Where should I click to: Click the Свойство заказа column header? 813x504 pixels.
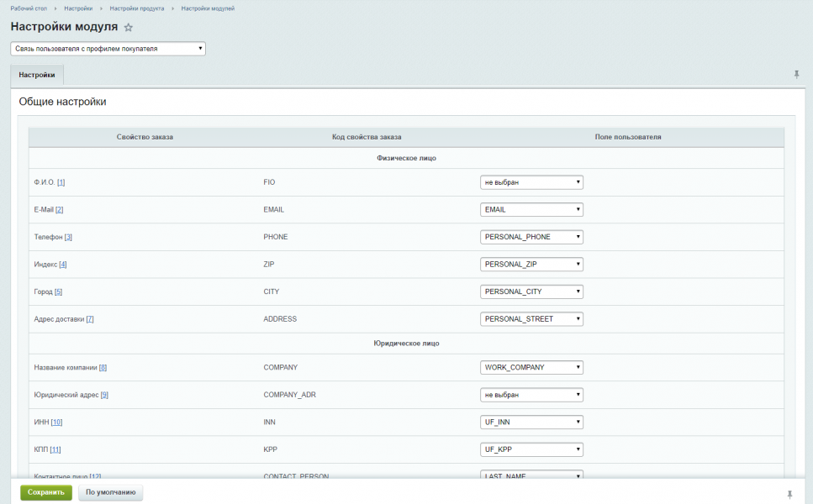(x=145, y=137)
